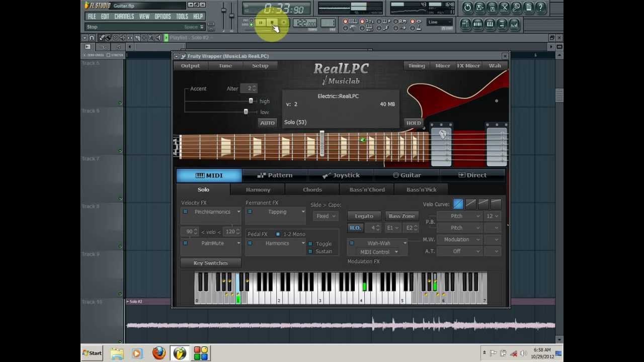Switch to the Harmony tab
The image size is (644, 362).
tap(258, 190)
